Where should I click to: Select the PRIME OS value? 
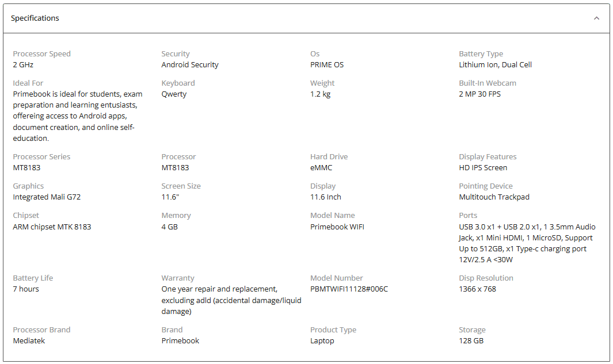point(327,65)
